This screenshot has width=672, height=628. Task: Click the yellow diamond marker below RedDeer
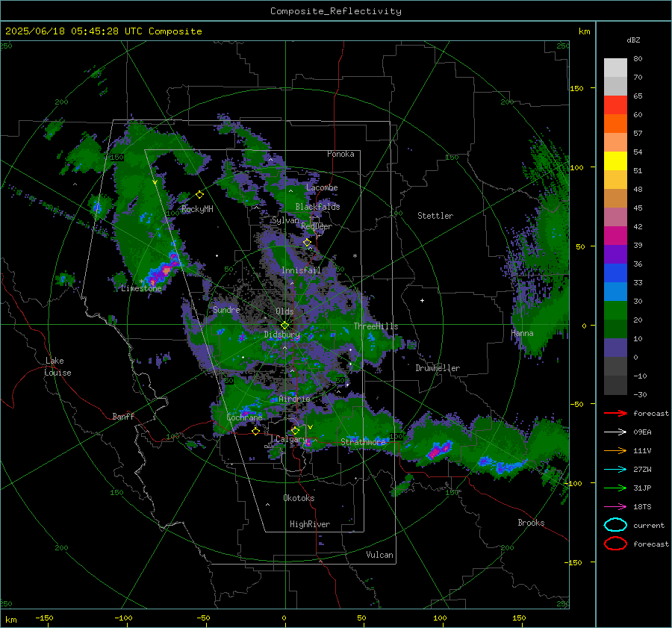[307, 243]
